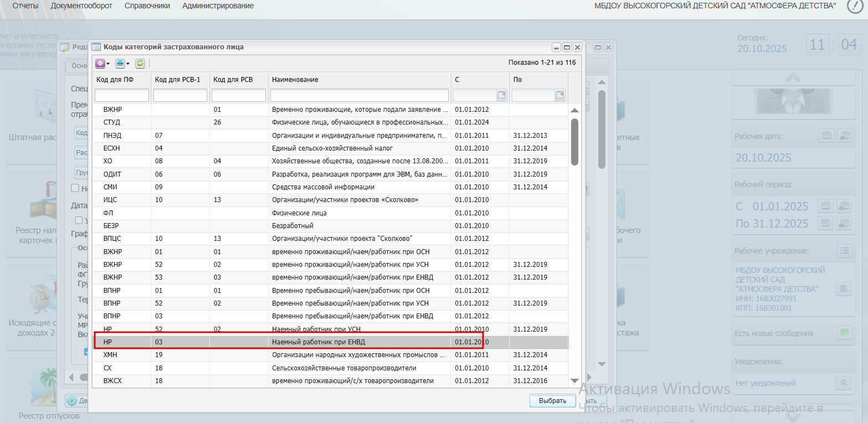Screen dimensions: 868x423
Task: Select the ОДИТ row
Action: (x=331, y=174)
